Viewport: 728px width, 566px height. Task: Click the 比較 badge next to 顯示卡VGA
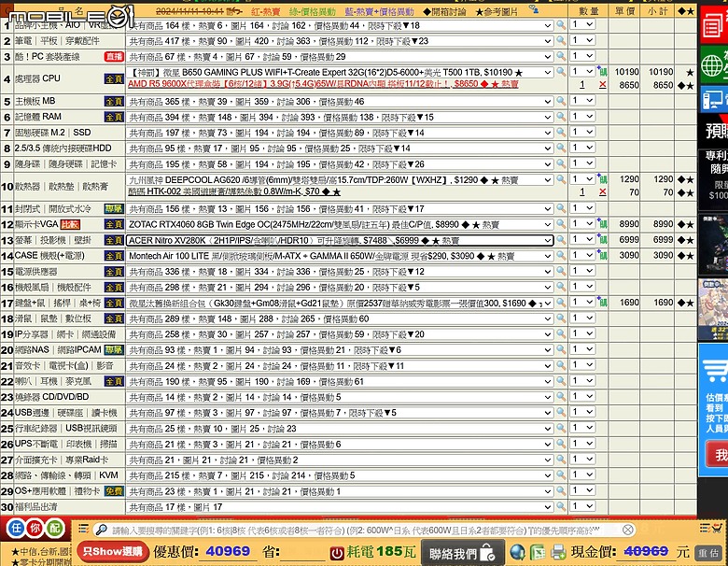click(x=70, y=224)
